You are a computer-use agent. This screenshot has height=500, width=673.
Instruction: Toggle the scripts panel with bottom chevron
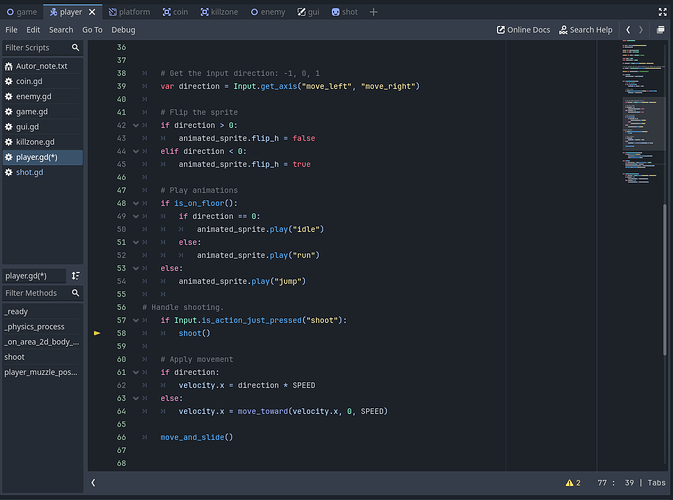93,483
